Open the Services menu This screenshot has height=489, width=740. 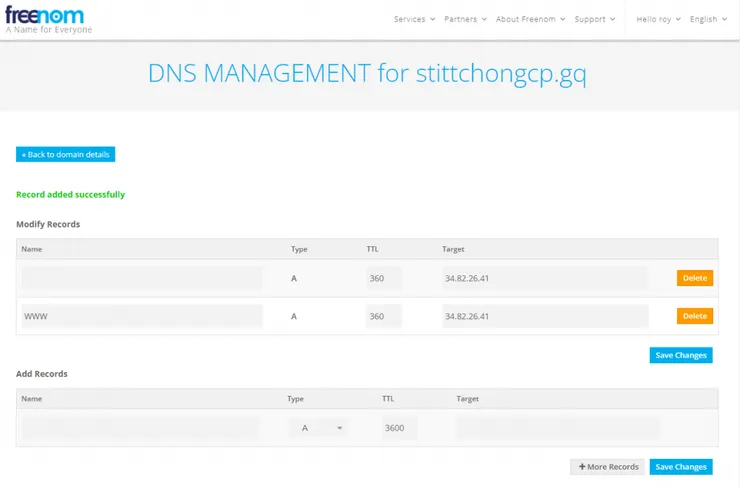click(x=414, y=19)
